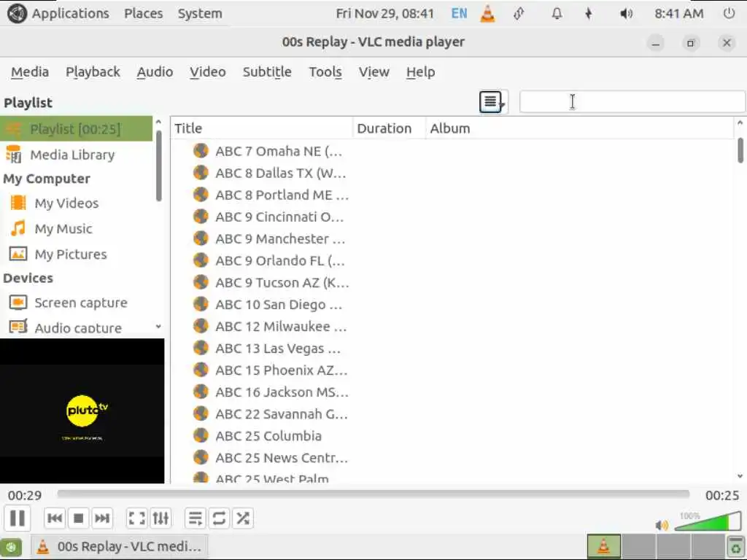747x560 pixels.
Task: Click globe icon beside ABC 25 Columbia
Action: click(x=201, y=435)
